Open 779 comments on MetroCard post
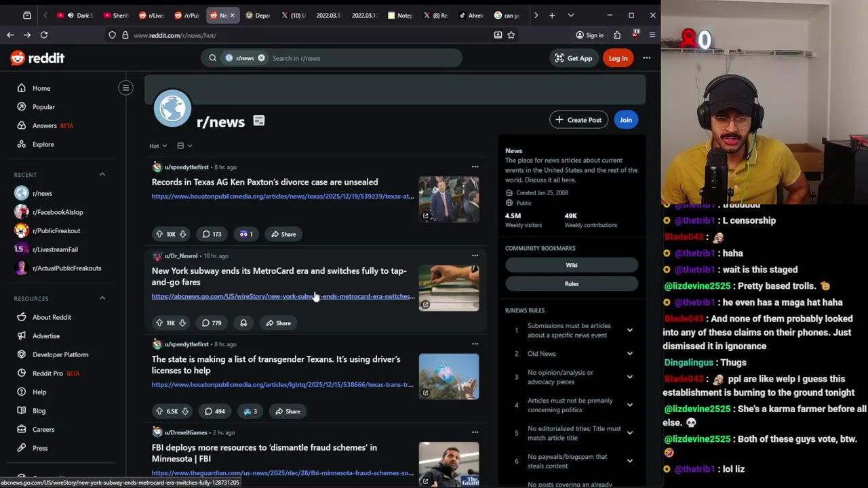Image resolution: width=868 pixels, height=488 pixels. (x=212, y=323)
